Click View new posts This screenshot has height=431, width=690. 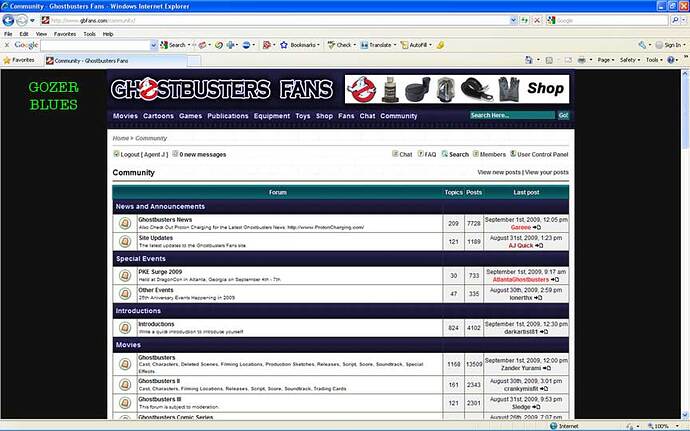(499, 172)
